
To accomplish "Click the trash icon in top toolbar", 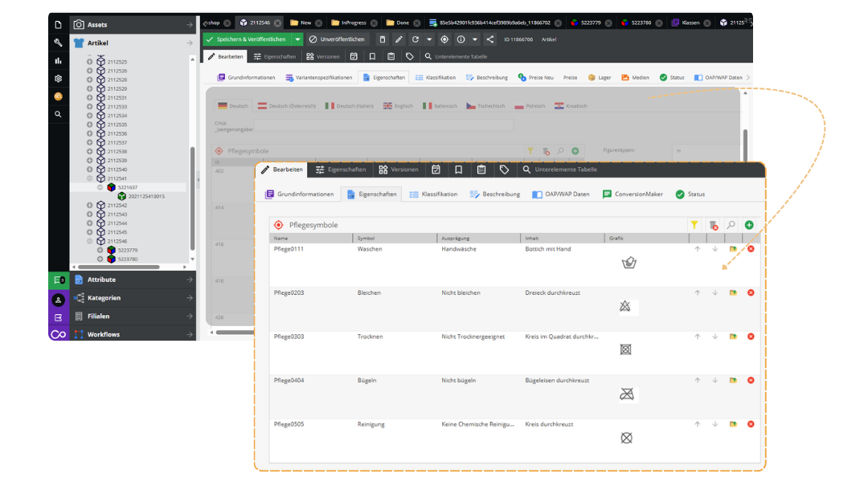I will [382, 39].
